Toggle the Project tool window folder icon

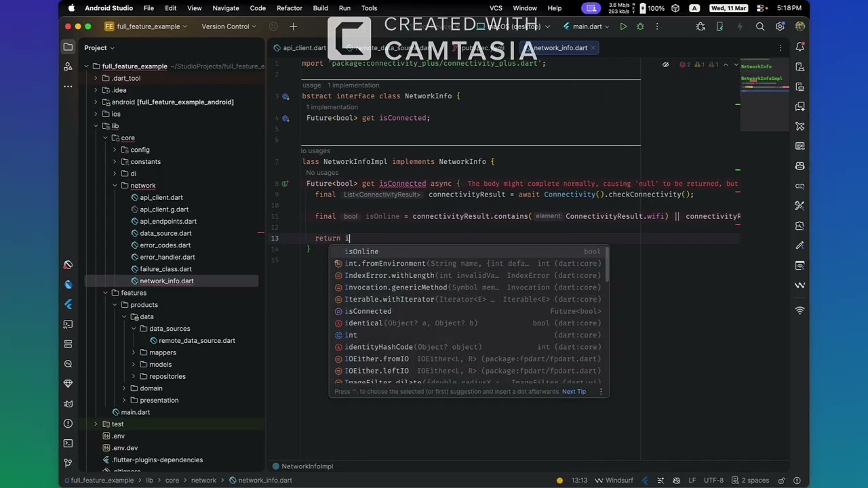(68, 47)
